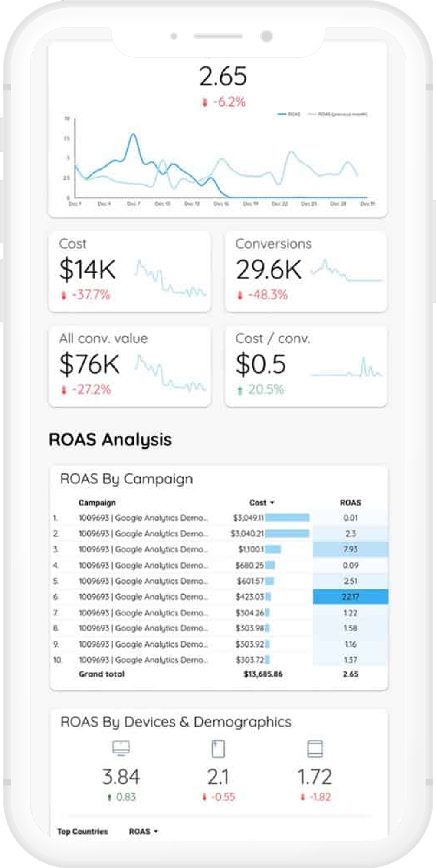436x868 pixels.
Task: Click the Campaign column header
Action: click(97, 503)
